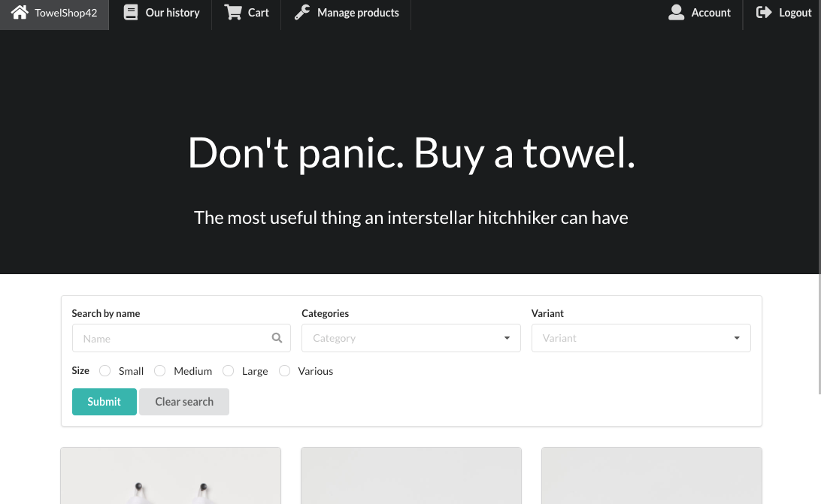Click the wrench icon for Manage products
This screenshot has height=504, width=821.
click(302, 11)
